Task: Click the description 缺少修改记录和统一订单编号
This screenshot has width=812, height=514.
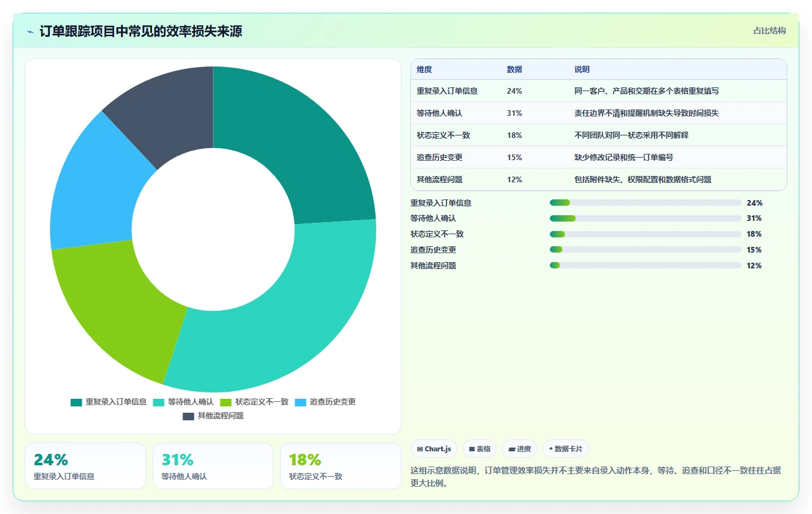Action: (624, 158)
